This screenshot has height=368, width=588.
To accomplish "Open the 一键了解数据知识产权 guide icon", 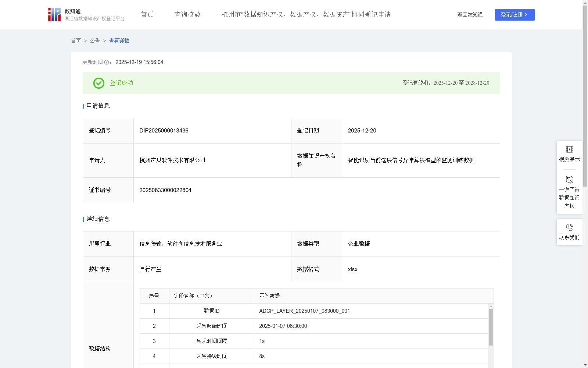I will point(569,180).
